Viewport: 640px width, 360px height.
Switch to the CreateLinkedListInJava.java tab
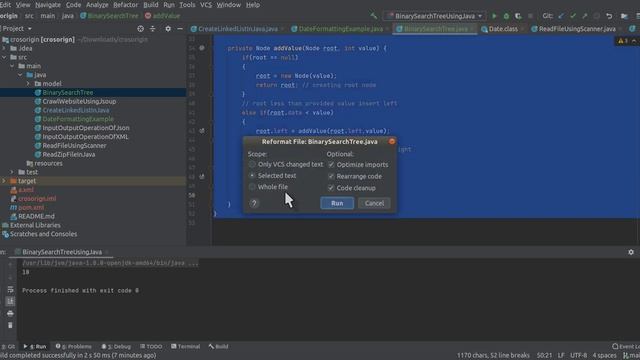click(x=238, y=29)
